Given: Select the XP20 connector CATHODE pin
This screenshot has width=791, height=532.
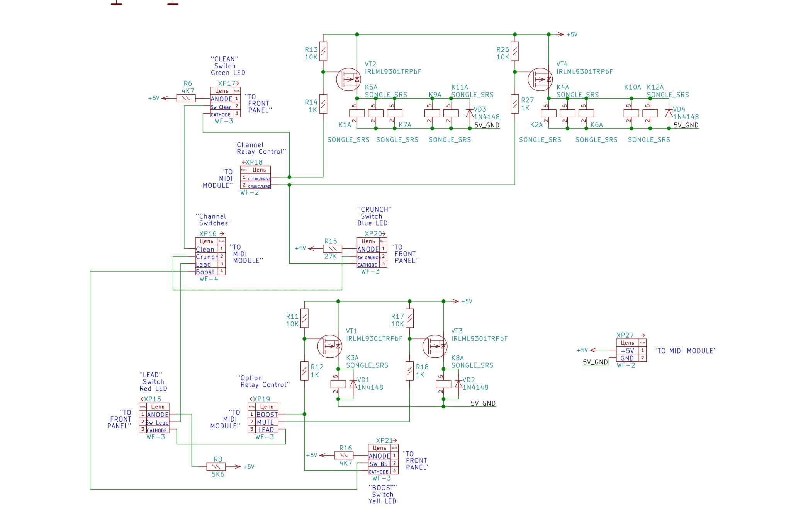Looking at the screenshot, I should 368,265.
